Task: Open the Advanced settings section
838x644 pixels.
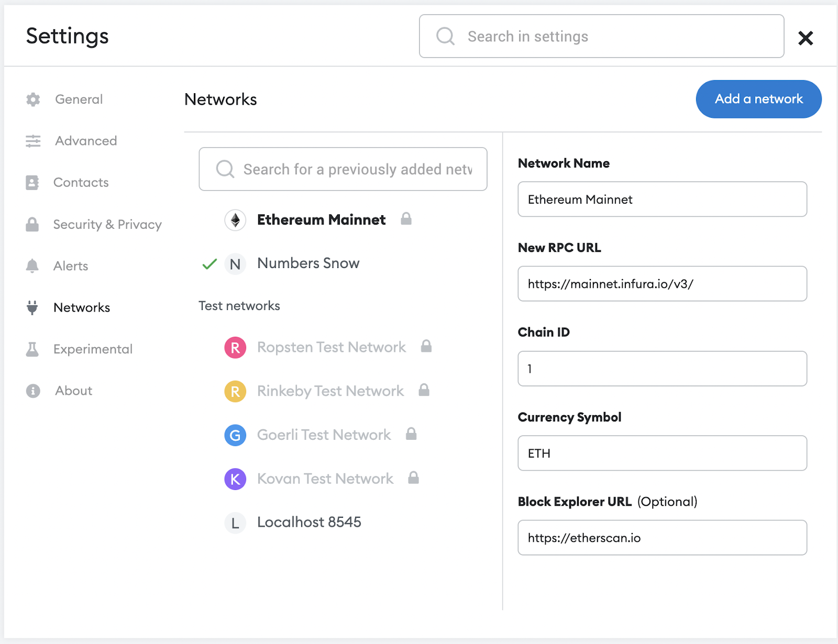Action: tap(86, 141)
